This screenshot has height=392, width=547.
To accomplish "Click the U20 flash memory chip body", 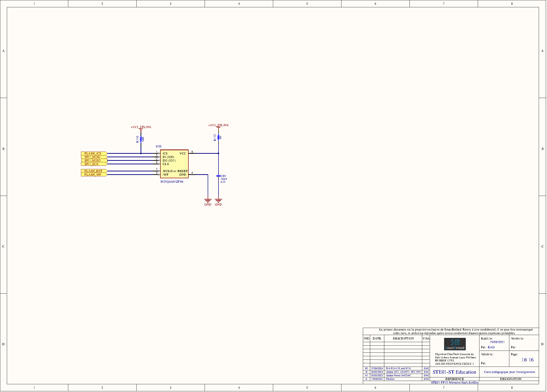I will (174, 164).
